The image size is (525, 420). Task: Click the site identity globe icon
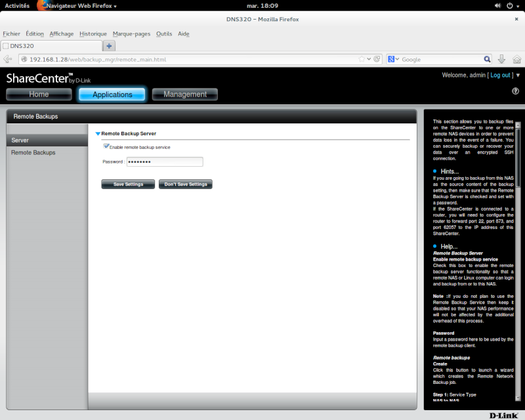click(24, 59)
